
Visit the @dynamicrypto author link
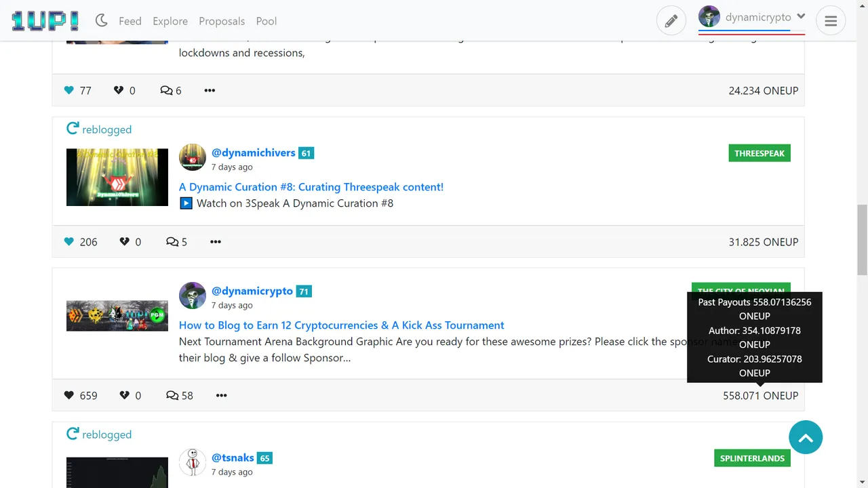[252, 291]
